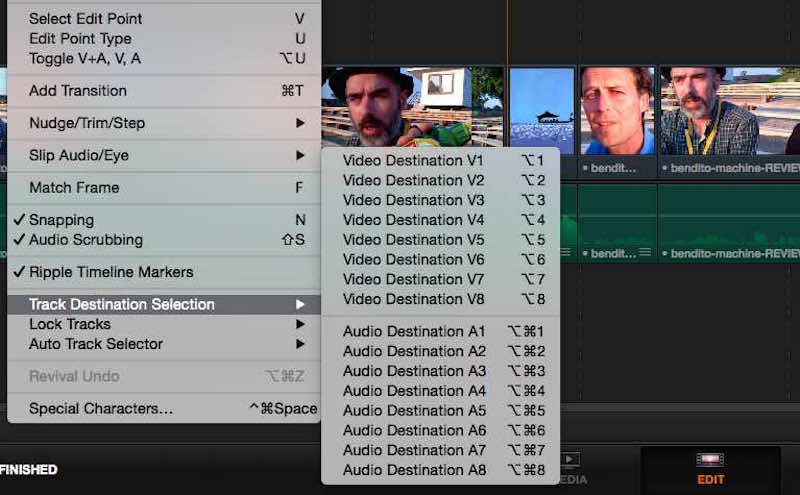Select Audio Destination A1
The image size is (800, 495).
441,331
